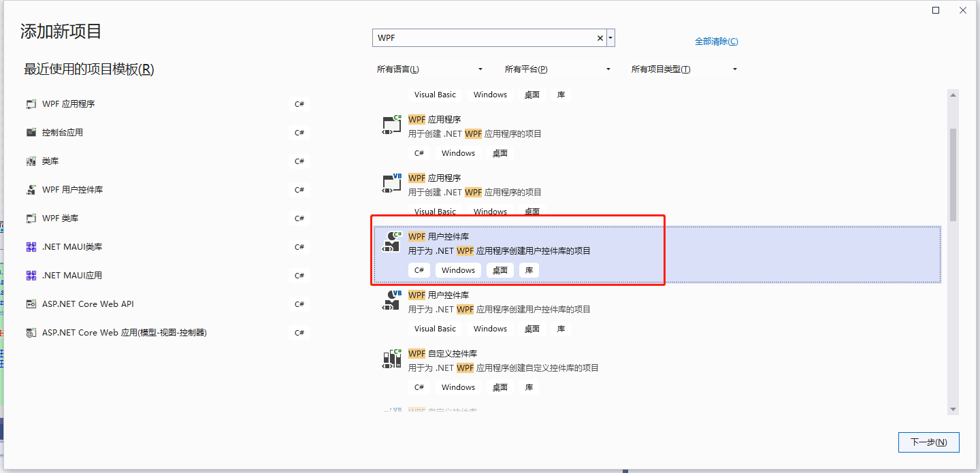980x473 pixels.
Task: Open the 所有平台 filter dropdown
Action: 557,69
